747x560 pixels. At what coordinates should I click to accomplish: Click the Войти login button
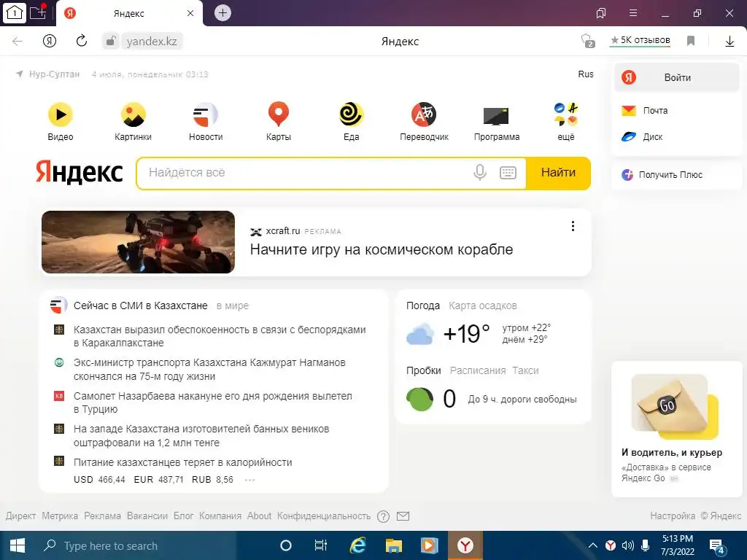[x=676, y=77]
